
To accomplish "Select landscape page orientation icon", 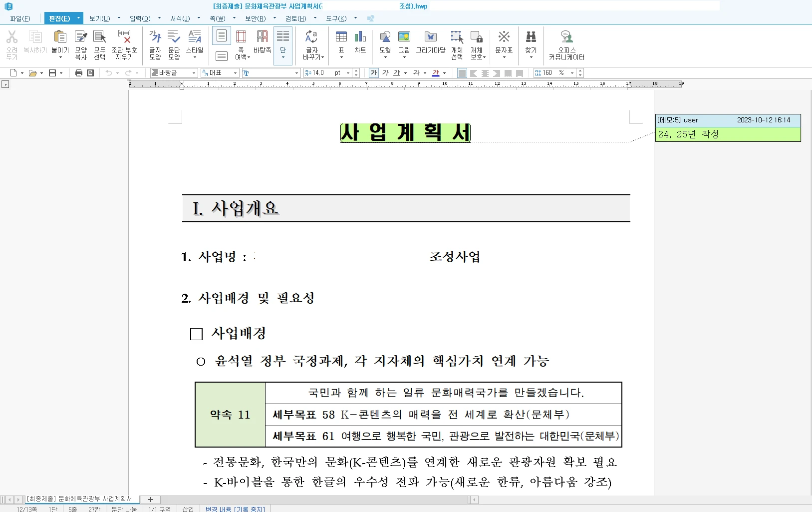I will (x=222, y=56).
